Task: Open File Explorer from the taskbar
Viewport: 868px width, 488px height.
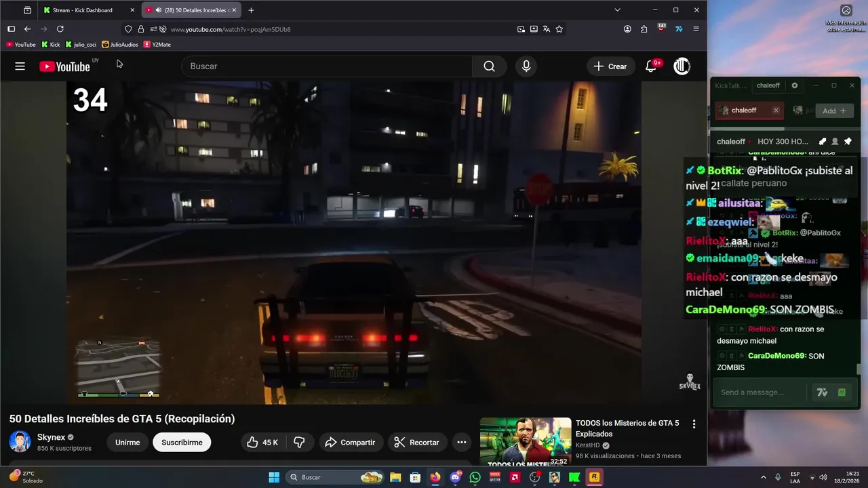Action: point(395,477)
